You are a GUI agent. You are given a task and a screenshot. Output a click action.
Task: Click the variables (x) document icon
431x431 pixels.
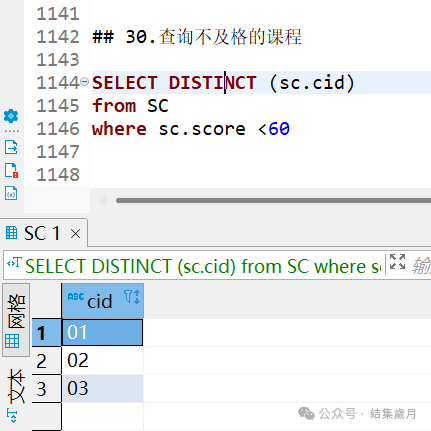point(11,193)
